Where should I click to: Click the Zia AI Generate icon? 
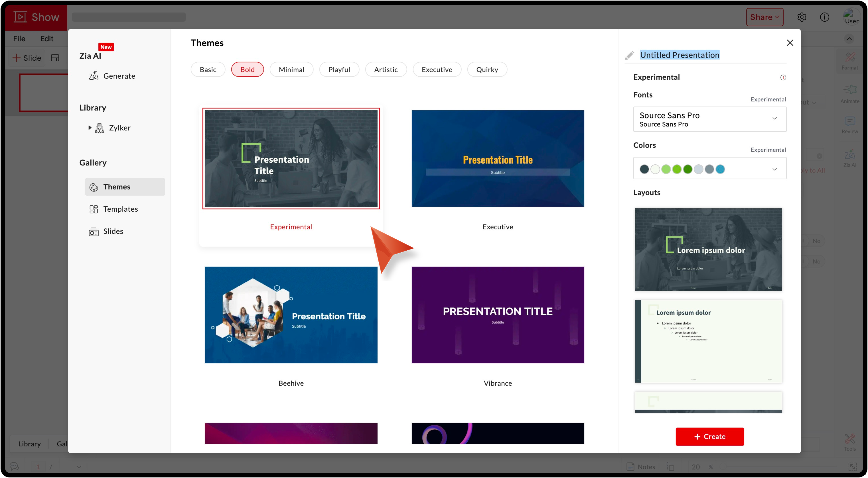click(93, 76)
